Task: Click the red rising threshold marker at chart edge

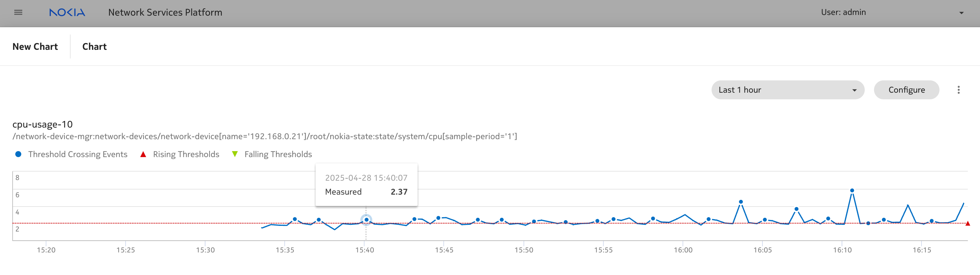Action: (x=967, y=224)
